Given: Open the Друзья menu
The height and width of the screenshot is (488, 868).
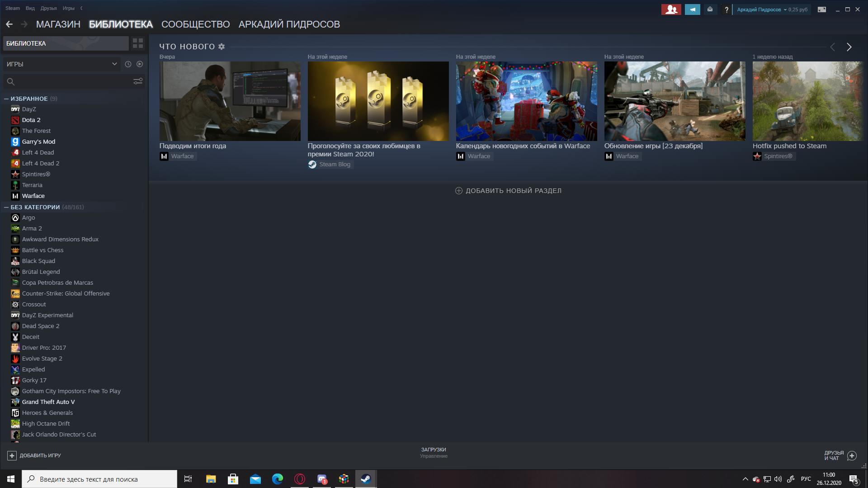Looking at the screenshot, I should 48,8.
